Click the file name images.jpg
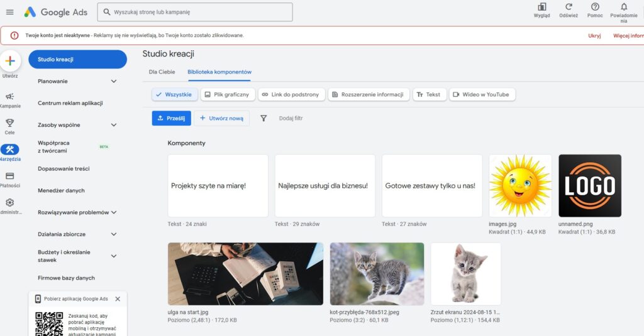Image resolution: width=644 pixels, height=336 pixels. click(502, 224)
